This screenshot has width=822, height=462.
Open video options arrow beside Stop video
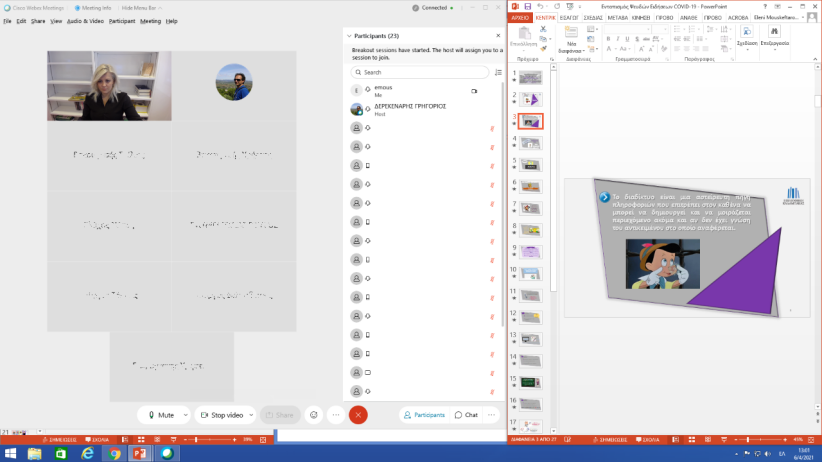point(251,415)
